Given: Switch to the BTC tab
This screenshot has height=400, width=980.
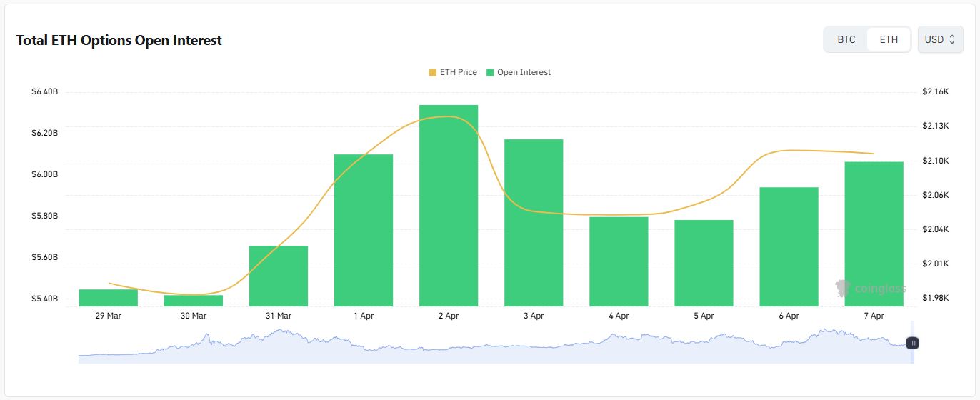Looking at the screenshot, I should pyautogui.click(x=846, y=39).
